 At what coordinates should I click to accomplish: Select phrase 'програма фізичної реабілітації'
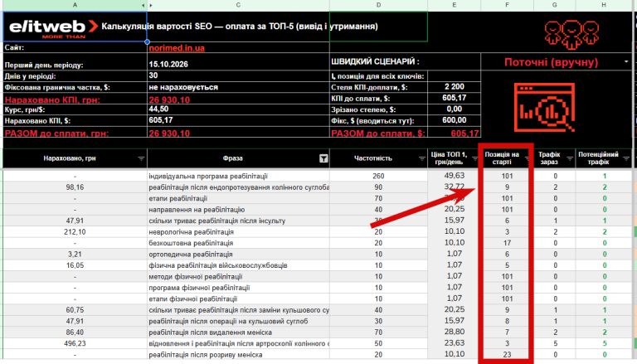[199, 288]
